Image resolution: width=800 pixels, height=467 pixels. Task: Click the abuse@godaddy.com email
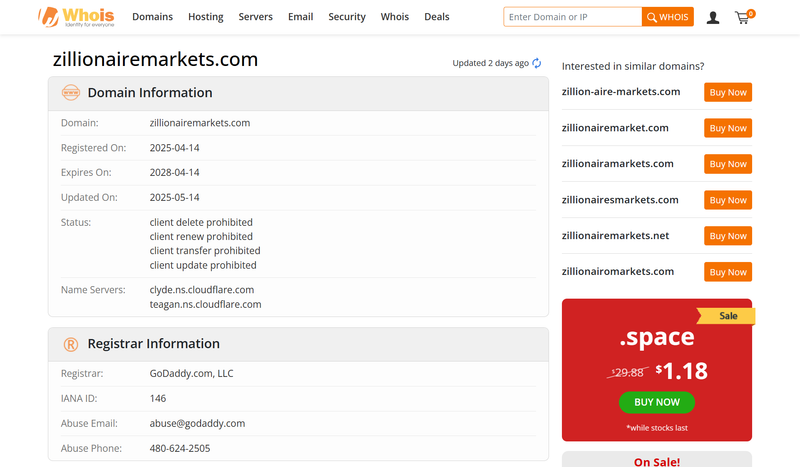point(197,424)
